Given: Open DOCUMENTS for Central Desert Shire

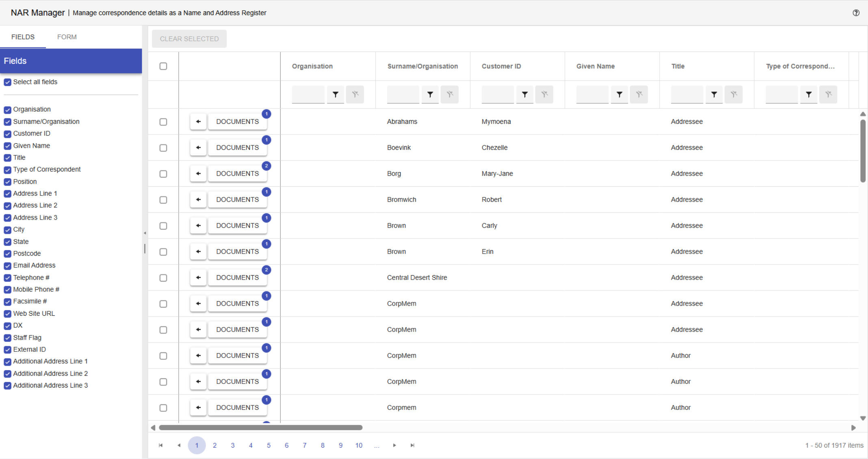Looking at the screenshot, I should (x=237, y=278).
